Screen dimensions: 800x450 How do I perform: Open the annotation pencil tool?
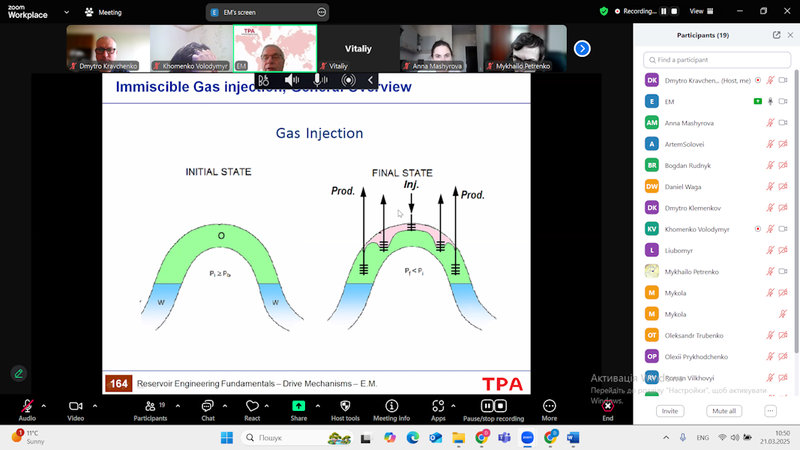click(18, 373)
